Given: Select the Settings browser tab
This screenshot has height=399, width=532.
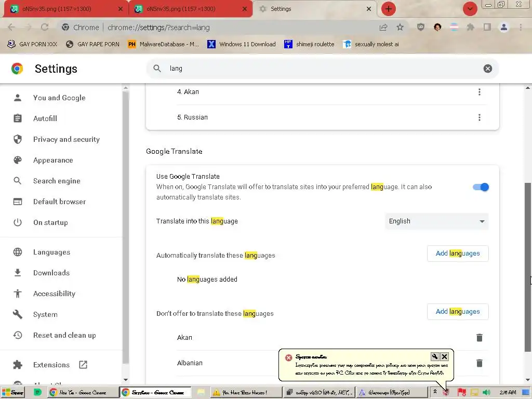Looking at the screenshot, I should 312,9.
